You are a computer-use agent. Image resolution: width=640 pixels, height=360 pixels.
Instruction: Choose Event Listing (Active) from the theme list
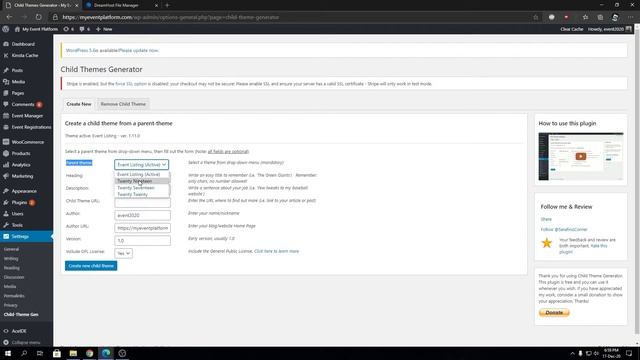pyautogui.click(x=142, y=174)
